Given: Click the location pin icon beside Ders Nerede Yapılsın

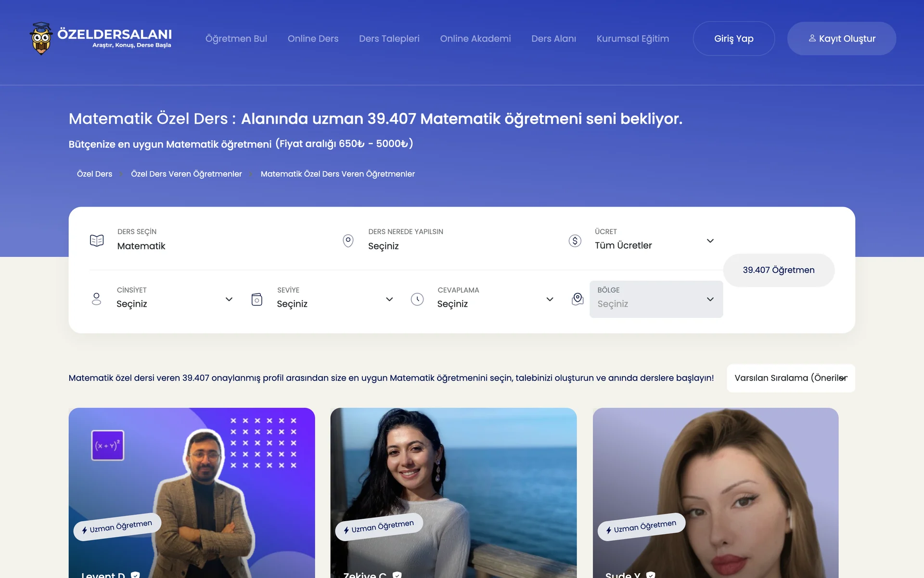Looking at the screenshot, I should pyautogui.click(x=348, y=240).
